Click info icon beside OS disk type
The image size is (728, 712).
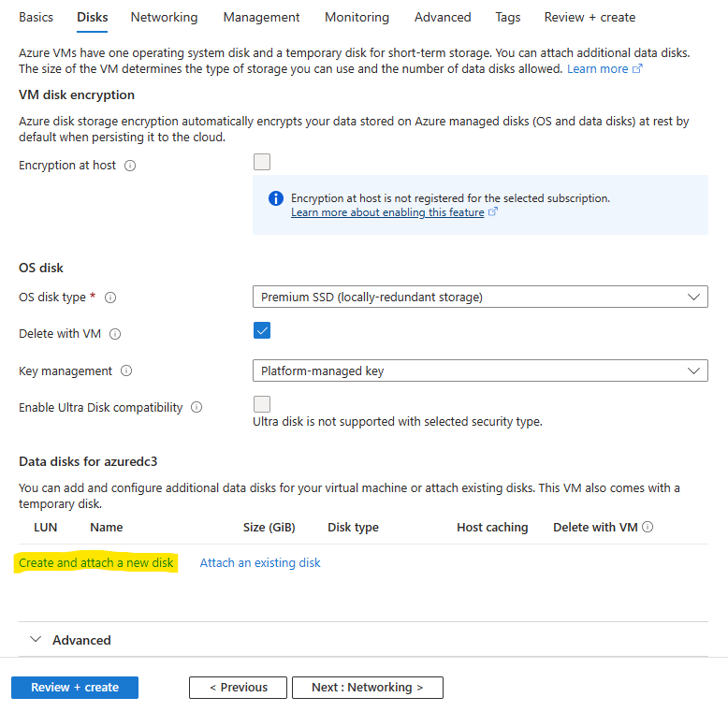click(110, 298)
